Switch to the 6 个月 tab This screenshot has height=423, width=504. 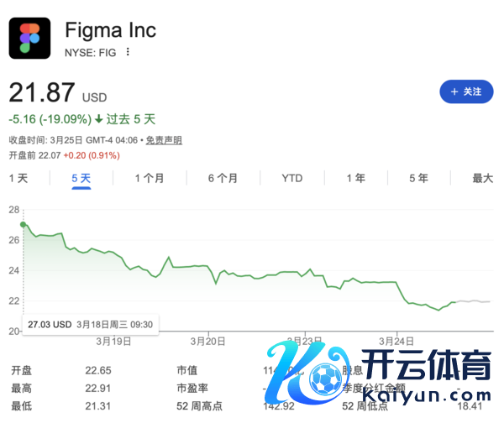(x=223, y=178)
